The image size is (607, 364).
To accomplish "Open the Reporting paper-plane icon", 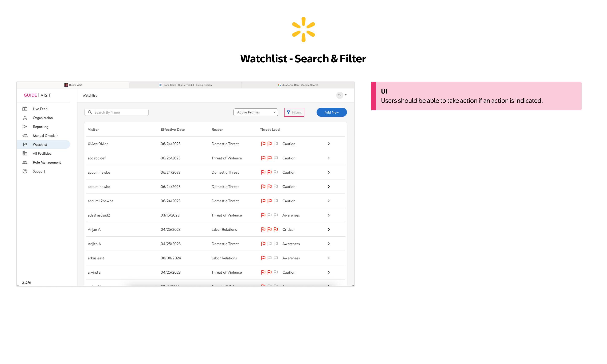I will (25, 127).
